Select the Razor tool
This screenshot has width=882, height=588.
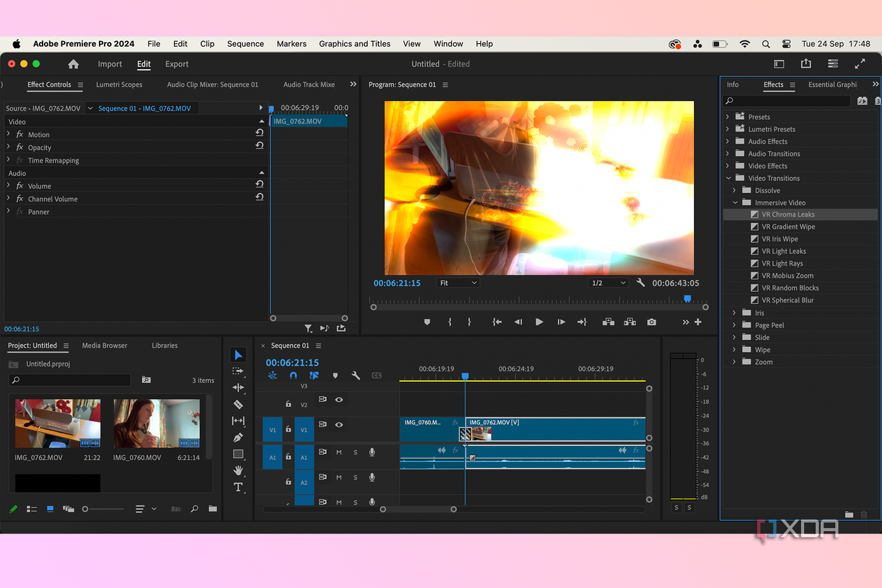[238, 404]
